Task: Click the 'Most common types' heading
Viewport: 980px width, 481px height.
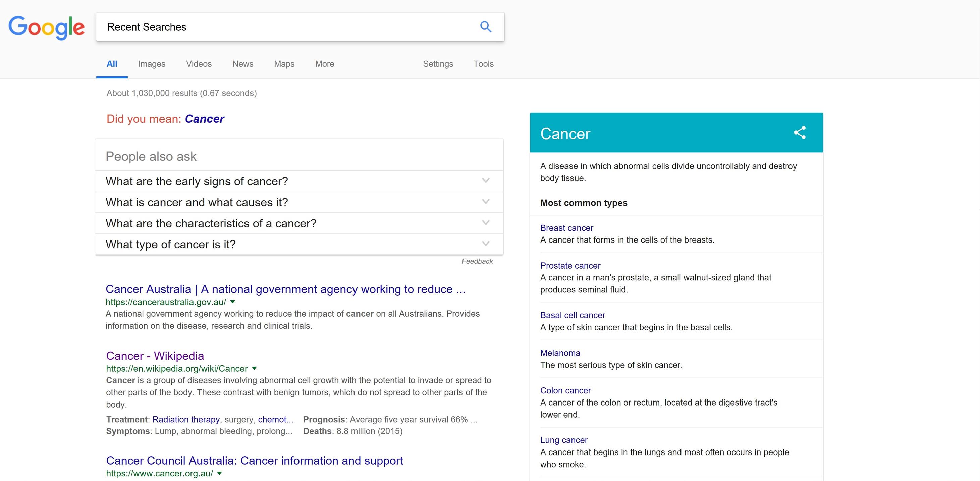Action: 584,203
